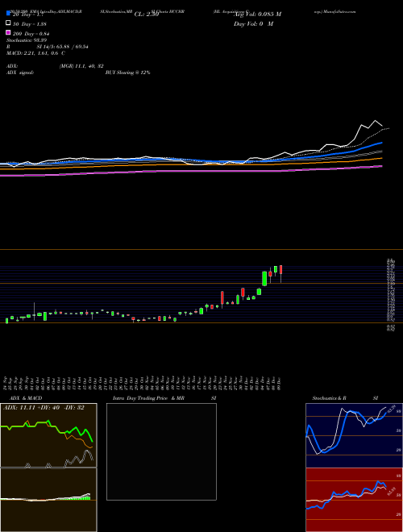
Task: Click the red RSI chart panel
Action: click(x=354, y=500)
